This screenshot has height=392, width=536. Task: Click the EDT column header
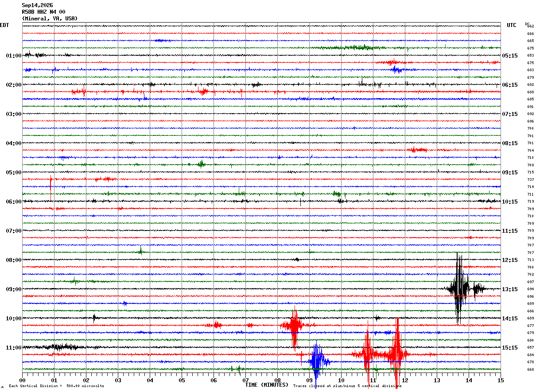4,25
